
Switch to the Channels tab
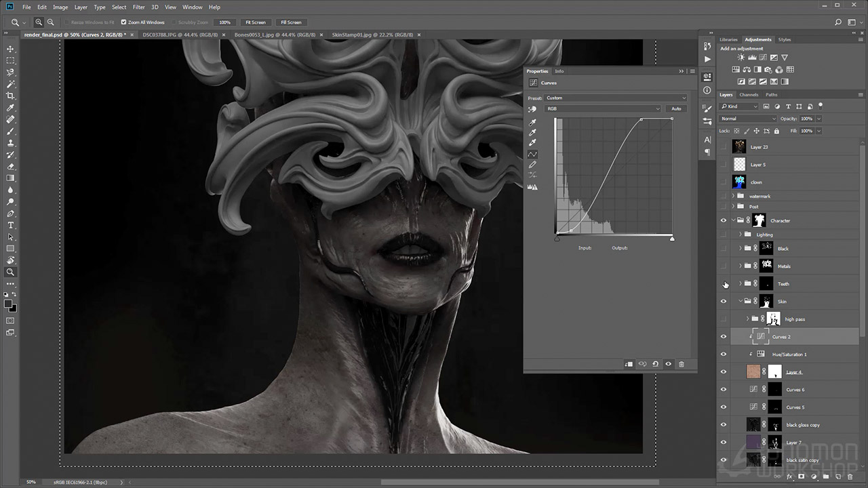(749, 95)
